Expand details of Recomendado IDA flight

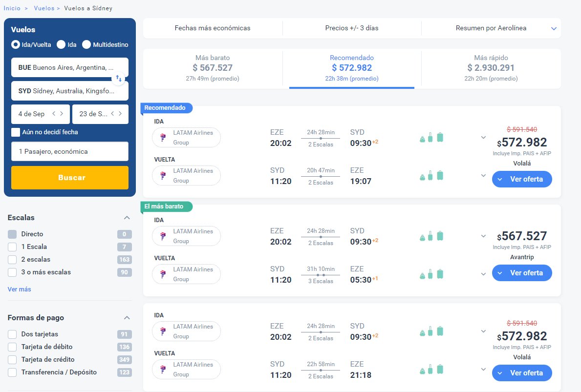click(x=483, y=137)
